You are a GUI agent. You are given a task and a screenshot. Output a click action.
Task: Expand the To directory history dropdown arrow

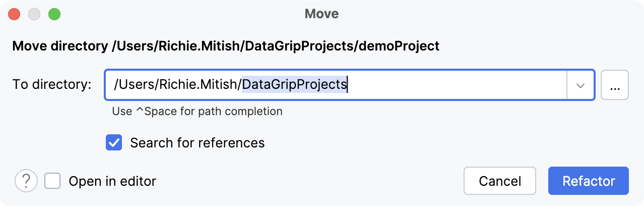pyautogui.click(x=581, y=85)
